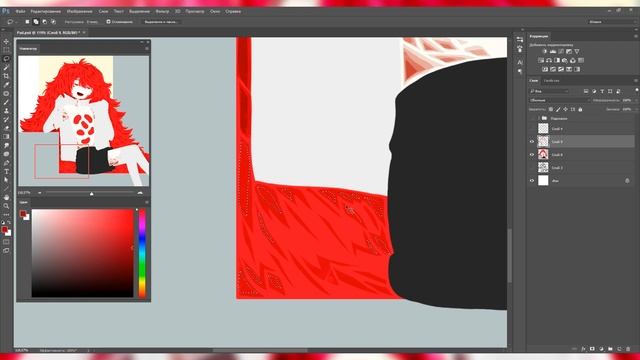Image resolution: width=640 pixels, height=360 pixels.
Task: Close the open document tab
Action: [84, 33]
